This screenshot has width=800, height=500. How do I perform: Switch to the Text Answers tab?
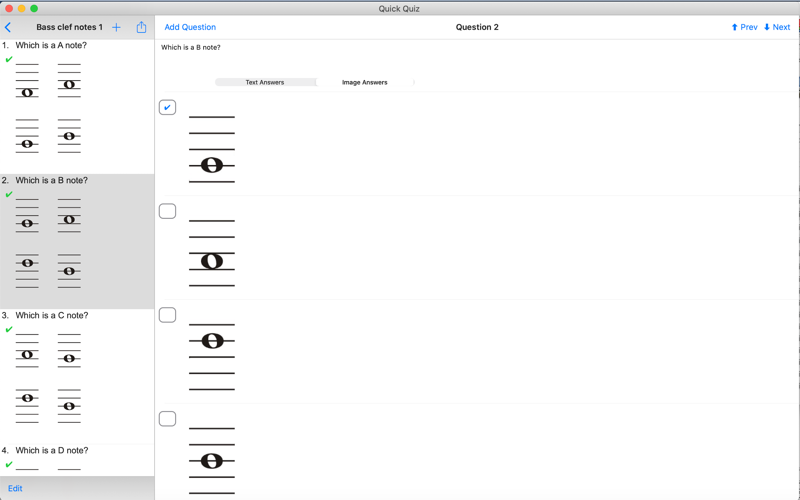pos(265,82)
